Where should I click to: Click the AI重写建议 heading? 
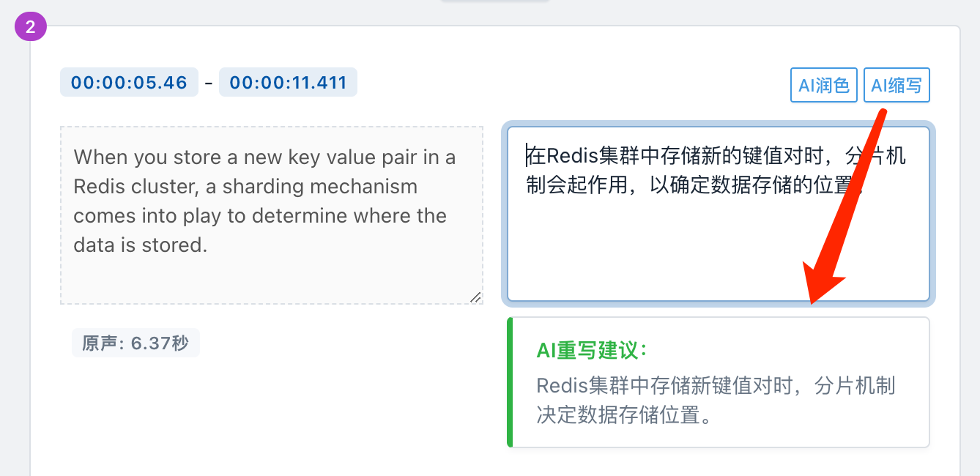click(592, 350)
